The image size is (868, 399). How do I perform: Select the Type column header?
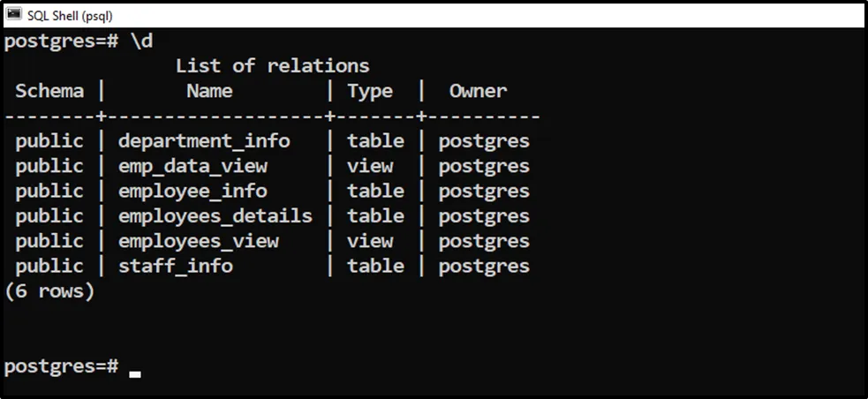(370, 91)
